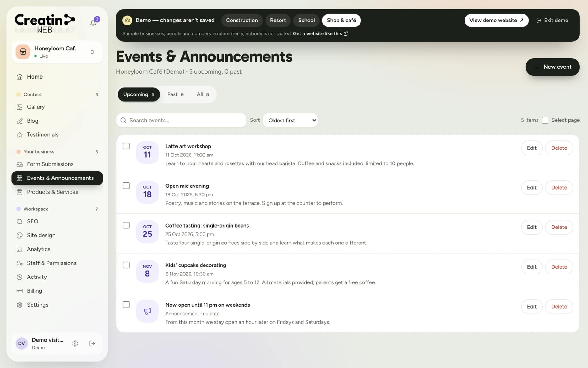This screenshot has width=588, height=368.
Task: Tick the Select page checkbox
Action: [x=545, y=120]
